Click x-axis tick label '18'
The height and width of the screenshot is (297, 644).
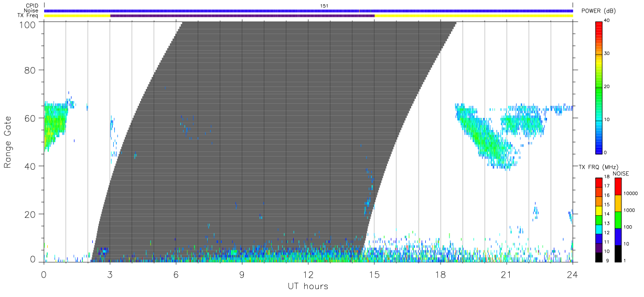click(441, 274)
